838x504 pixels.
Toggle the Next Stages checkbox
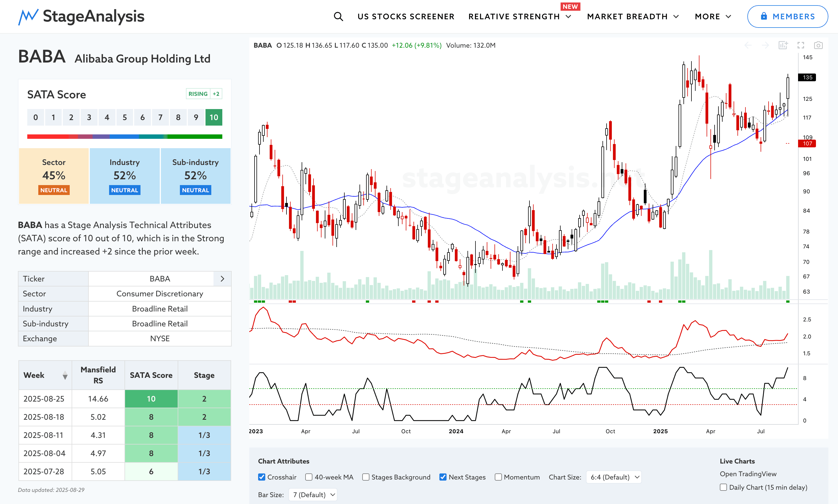pos(443,477)
